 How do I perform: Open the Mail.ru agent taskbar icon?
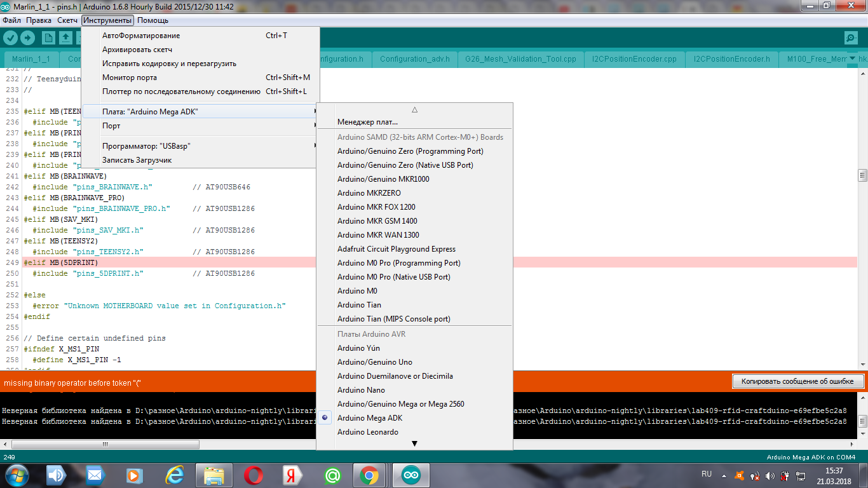coord(332,475)
